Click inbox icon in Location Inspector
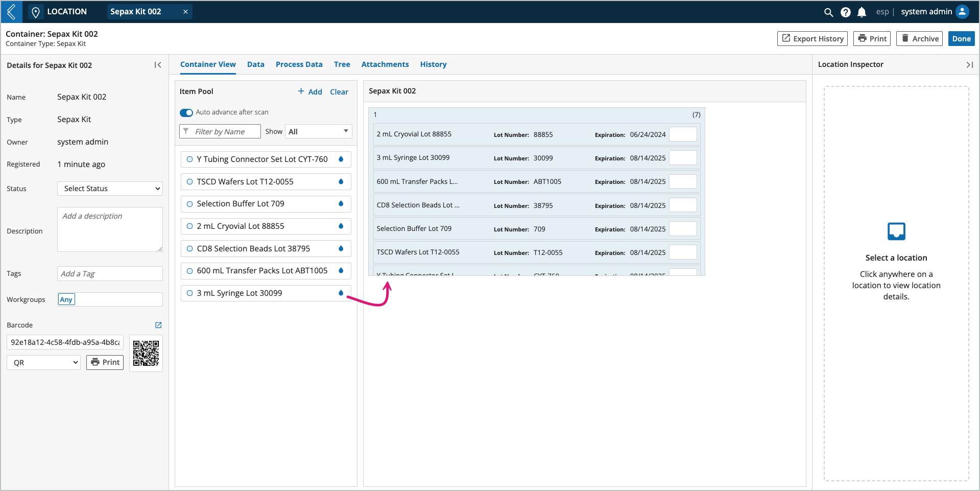The width and height of the screenshot is (980, 491). [896, 231]
